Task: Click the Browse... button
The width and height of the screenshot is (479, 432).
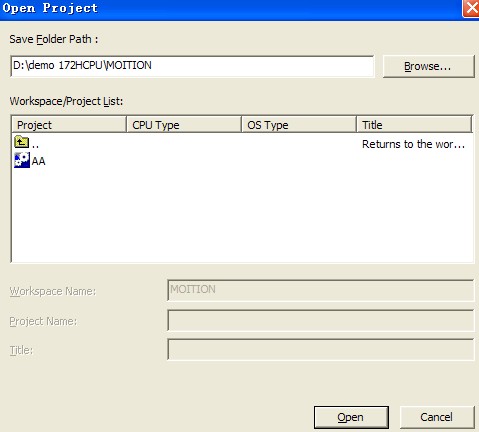Action: coord(428,66)
